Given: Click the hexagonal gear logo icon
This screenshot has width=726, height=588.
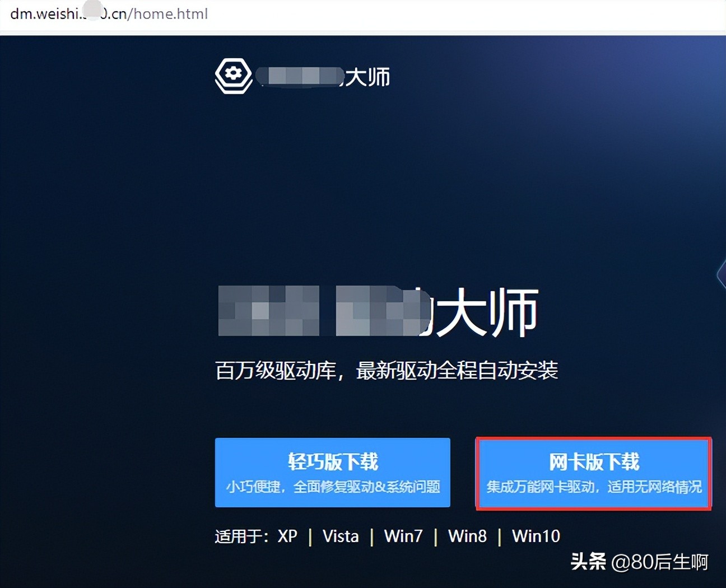Looking at the screenshot, I should 233,74.
